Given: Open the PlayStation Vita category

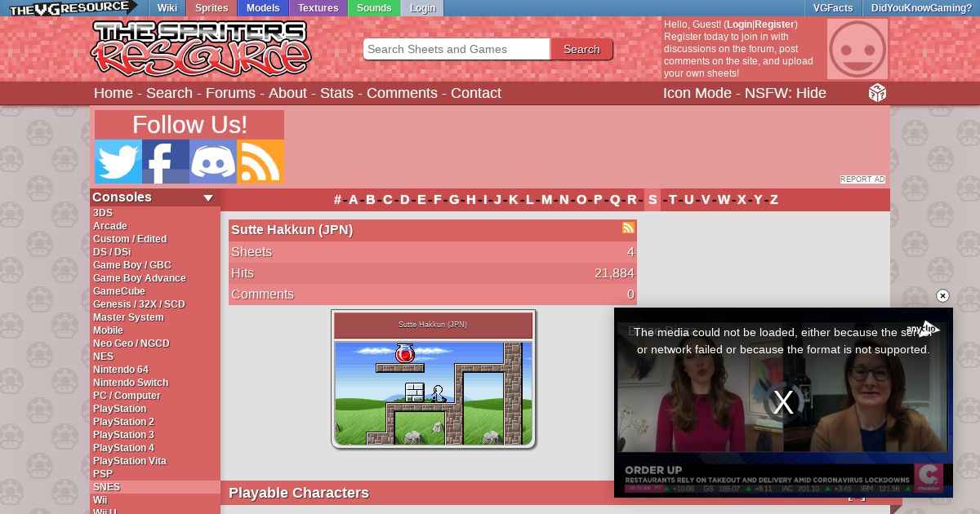Looking at the screenshot, I should [155, 461].
